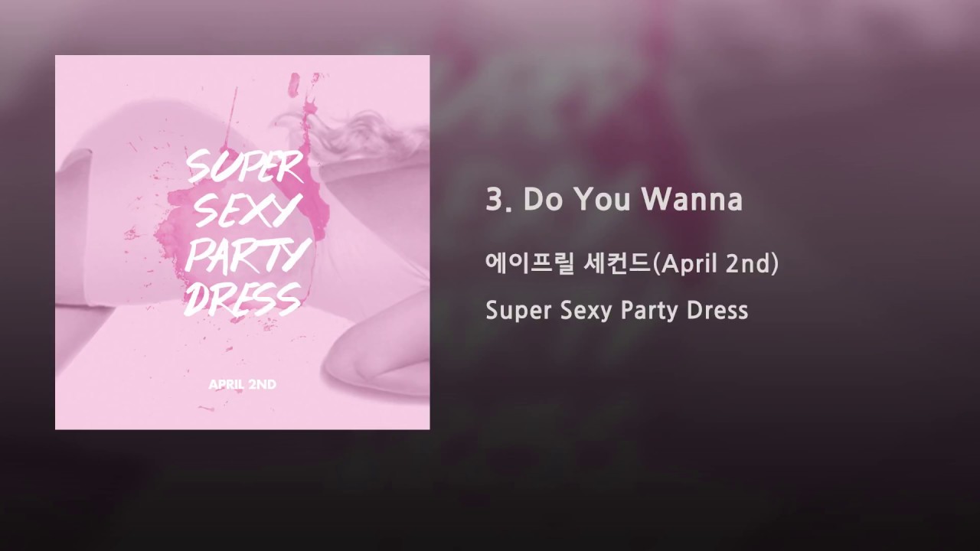980x551 pixels.
Task: Click the artist name 에이프릴 세컨드(April 2nd)
Action: 632,263
